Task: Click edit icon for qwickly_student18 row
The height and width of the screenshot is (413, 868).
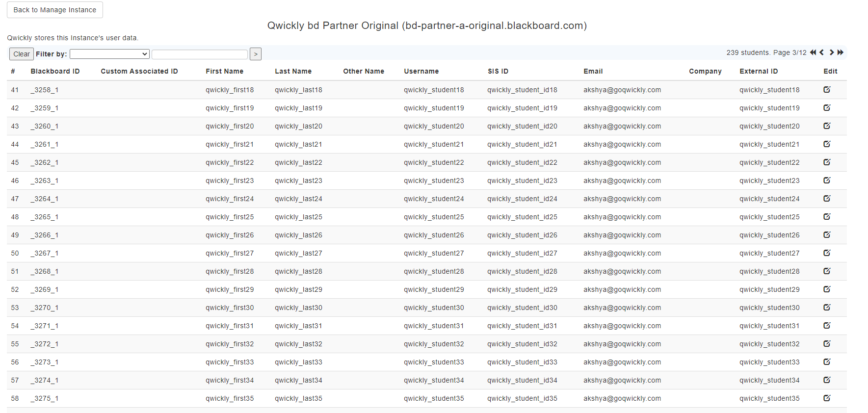Action: coord(826,90)
